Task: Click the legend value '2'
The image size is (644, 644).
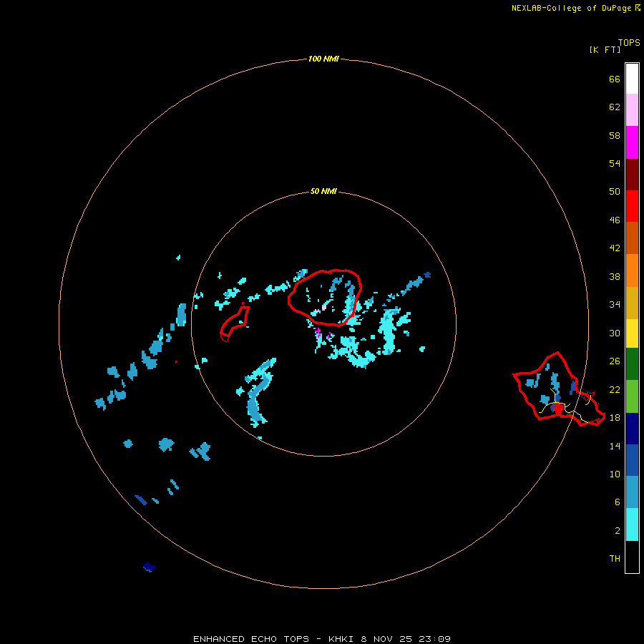Action: 617,530
